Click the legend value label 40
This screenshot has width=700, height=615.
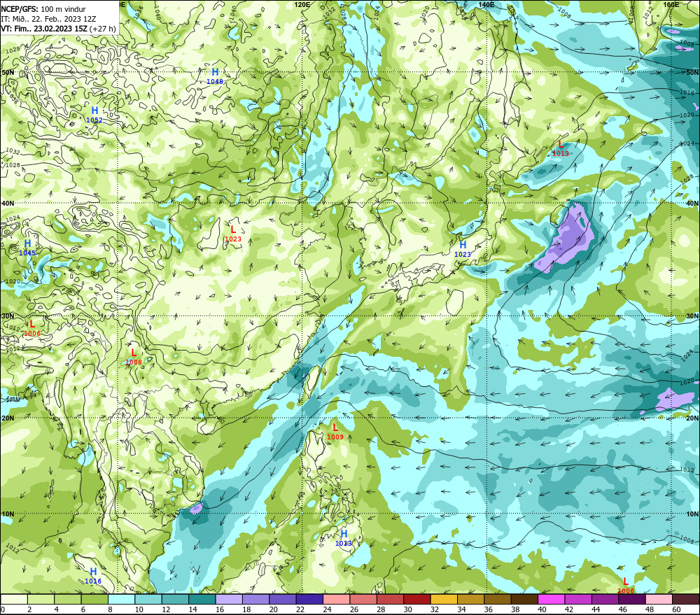pyautogui.click(x=542, y=609)
